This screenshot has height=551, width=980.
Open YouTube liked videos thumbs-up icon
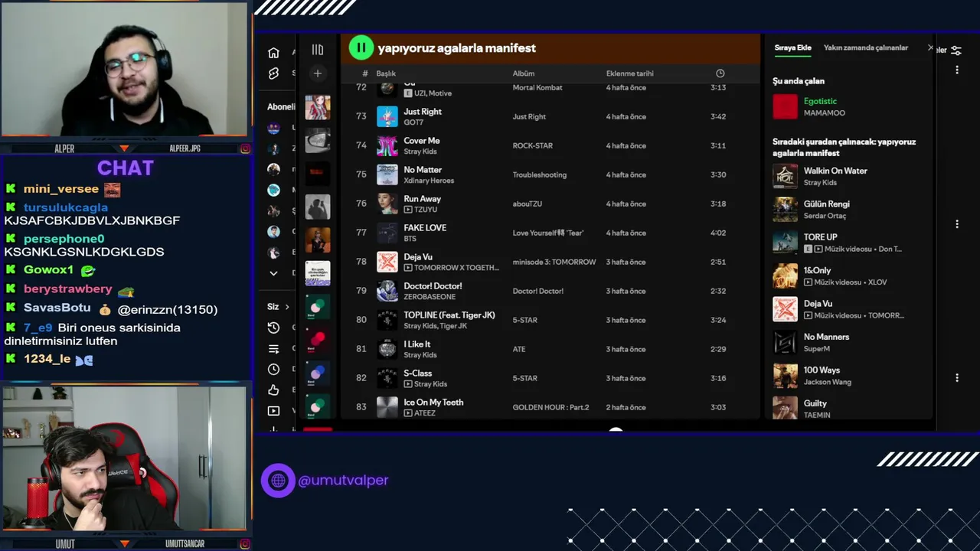[273, 390]
